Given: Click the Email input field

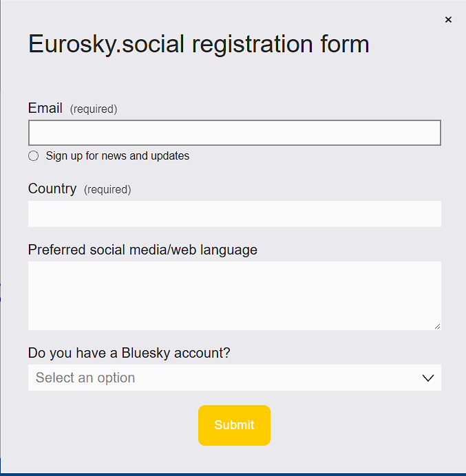Looking at the screenshot, I should tap(234, 133).
